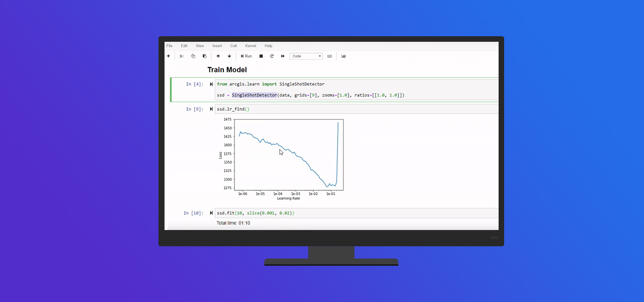Viewport: 644px width, 302px height.
Task: Click the import SingleShotDetector code line
Action: coord(271,84)
